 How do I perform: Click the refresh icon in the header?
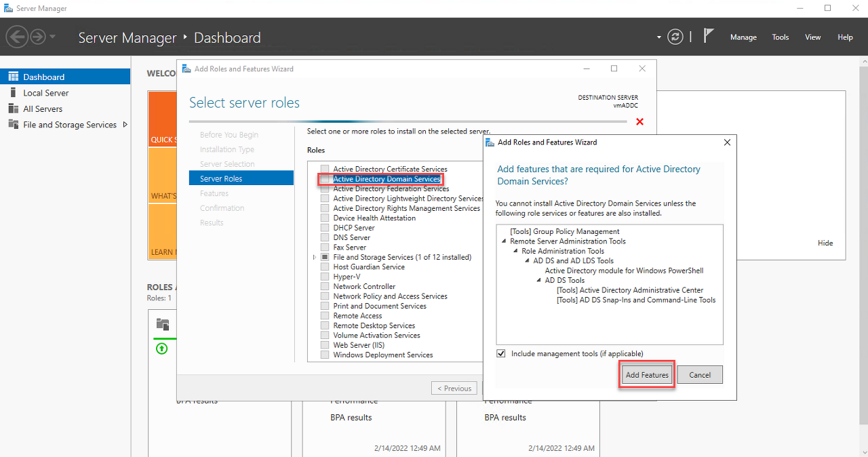click(675, 37)
